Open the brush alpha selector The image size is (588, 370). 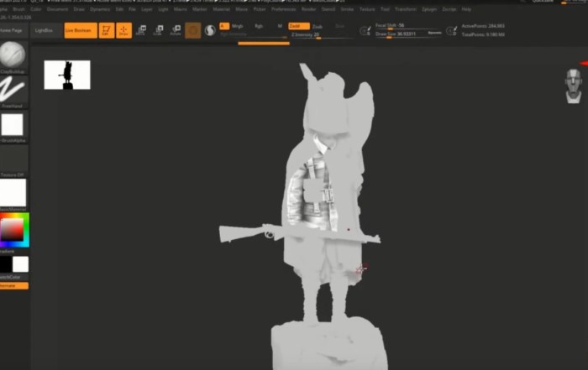(x=13, y=124)
